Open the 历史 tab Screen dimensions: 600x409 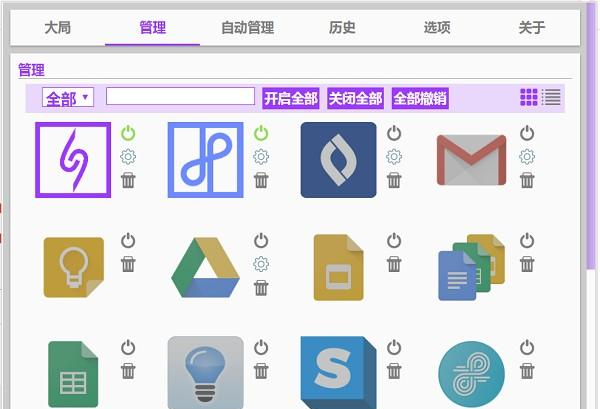point(342,28)
